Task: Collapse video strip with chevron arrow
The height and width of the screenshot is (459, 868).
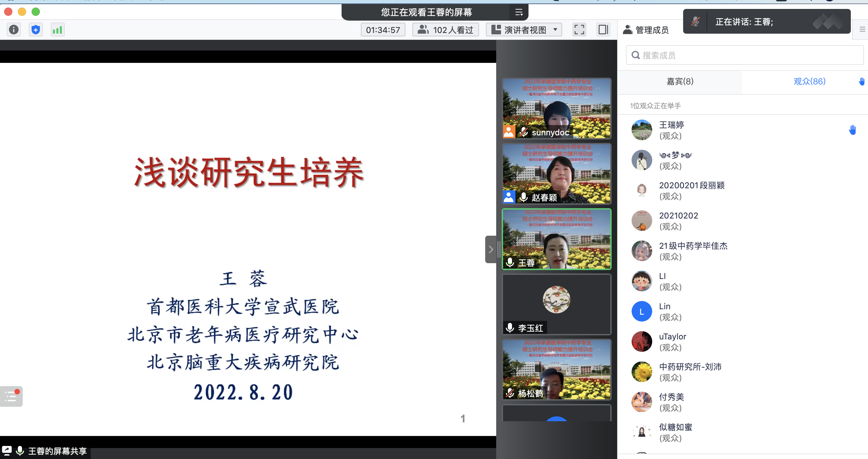Action: tap(491, 249)
